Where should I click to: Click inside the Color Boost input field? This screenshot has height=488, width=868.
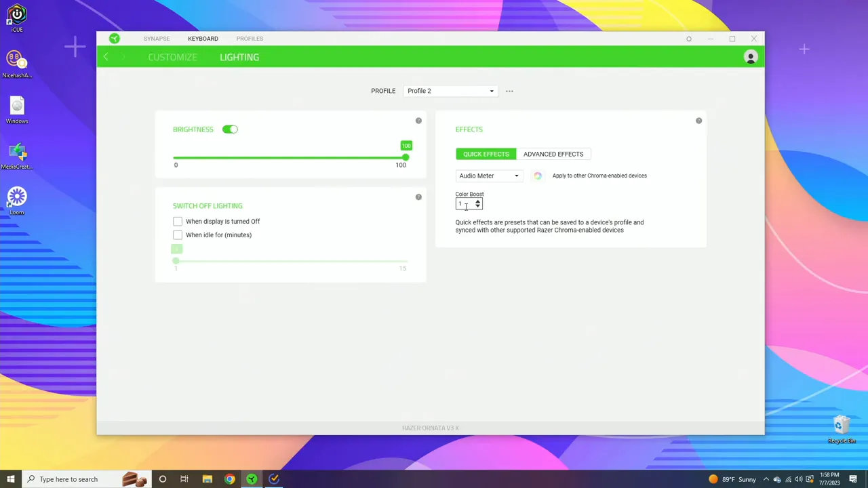[465, 204]
